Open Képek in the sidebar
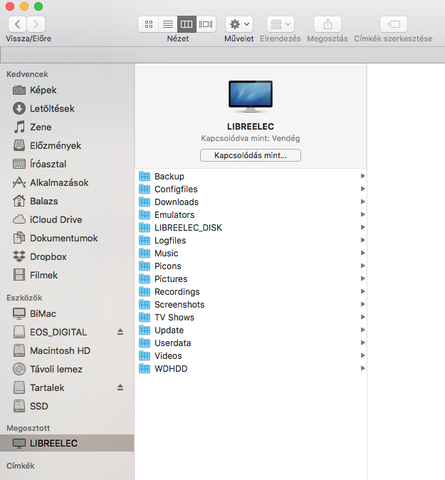Viewport: 445px width, 480px height. [67, 90]
